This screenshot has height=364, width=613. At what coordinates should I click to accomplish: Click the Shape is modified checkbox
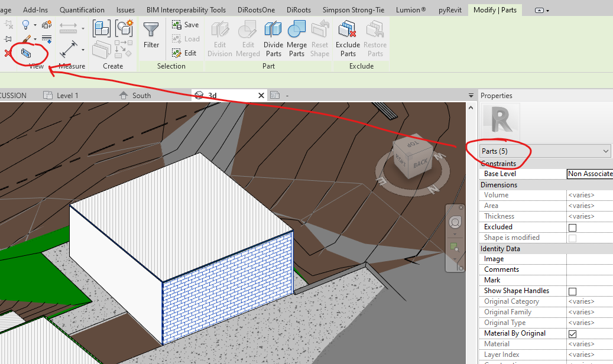pos(572,238)
